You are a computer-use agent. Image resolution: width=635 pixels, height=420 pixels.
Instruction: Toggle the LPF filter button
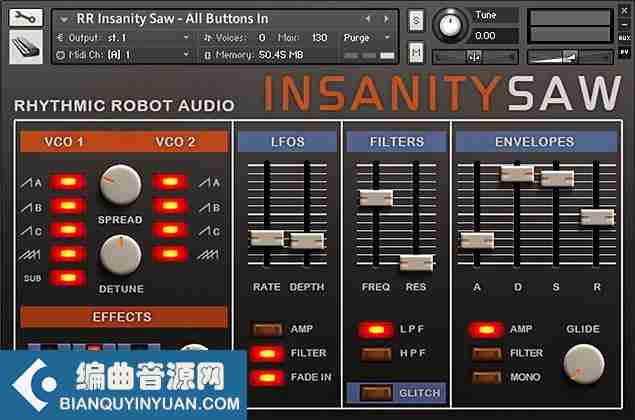tap(376, 330)
